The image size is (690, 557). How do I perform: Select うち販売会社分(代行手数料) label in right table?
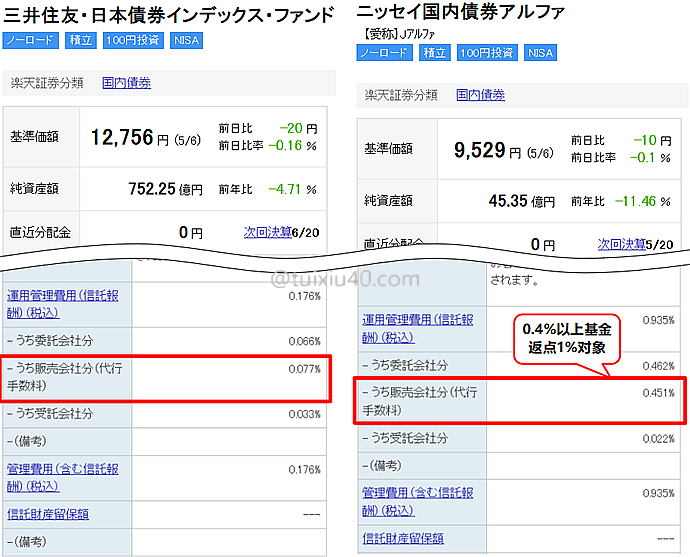[419, 401]
